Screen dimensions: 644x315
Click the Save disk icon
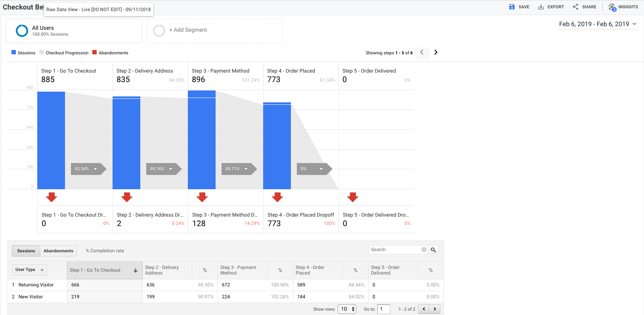pyautogui.click(x=512, y=7)
